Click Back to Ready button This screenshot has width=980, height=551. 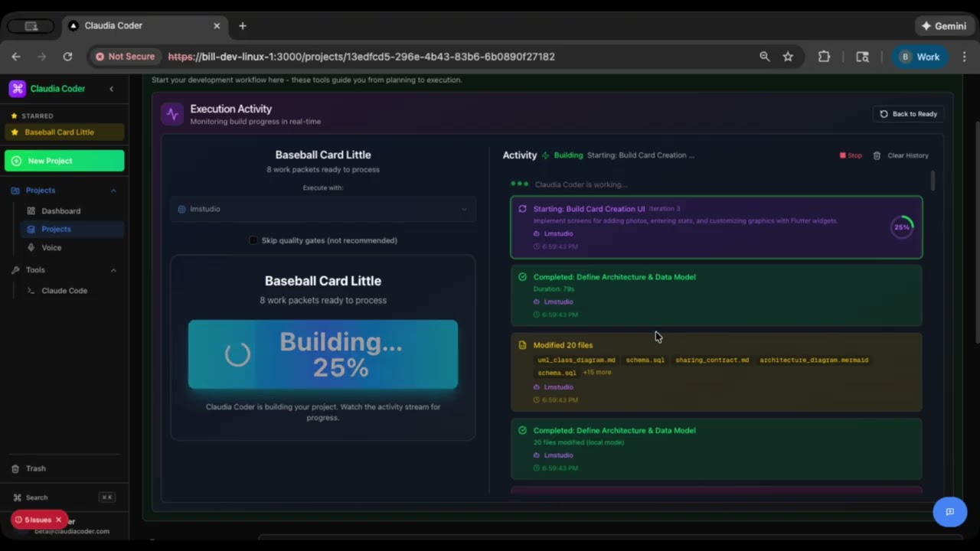pyautogui.click(x=908, y=114)
